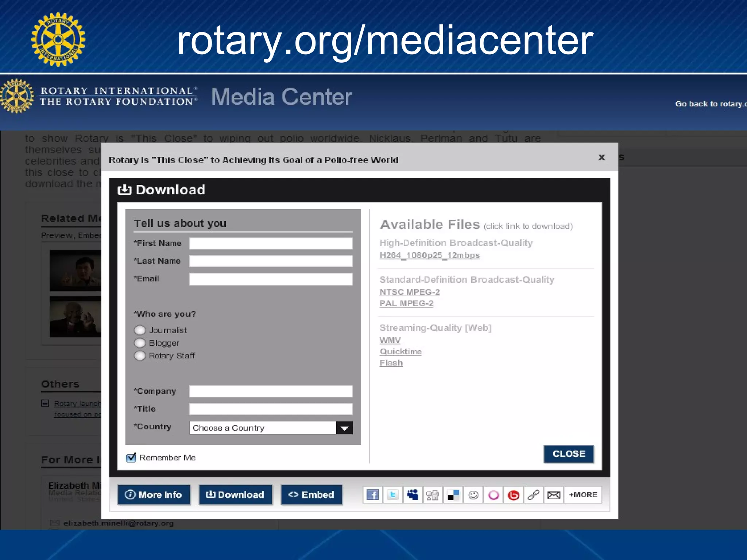Download the PAL MPEG-2 file
The height and width of the screenshot is (560, 747).
pyautogui.click(x=406, y=303)
